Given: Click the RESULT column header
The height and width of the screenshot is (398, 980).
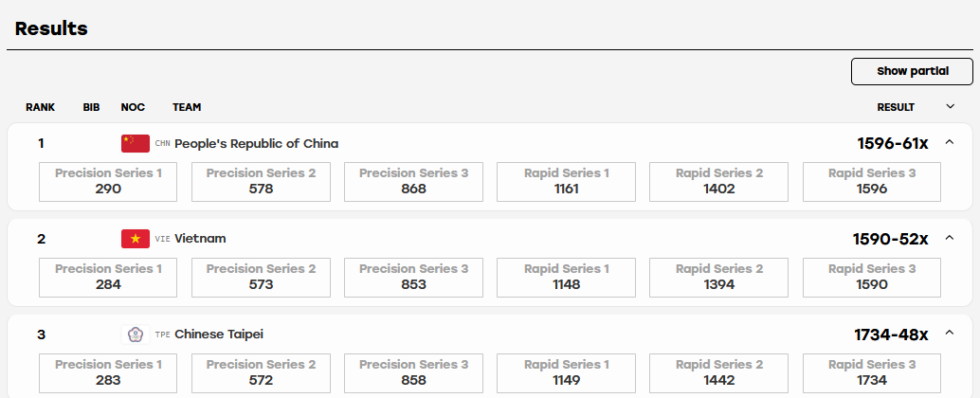Looking at the screenshot, I should [896, 107].
